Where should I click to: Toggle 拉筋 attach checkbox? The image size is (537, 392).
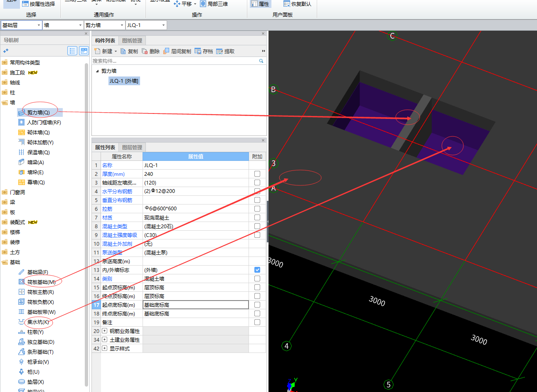[257, 209]
